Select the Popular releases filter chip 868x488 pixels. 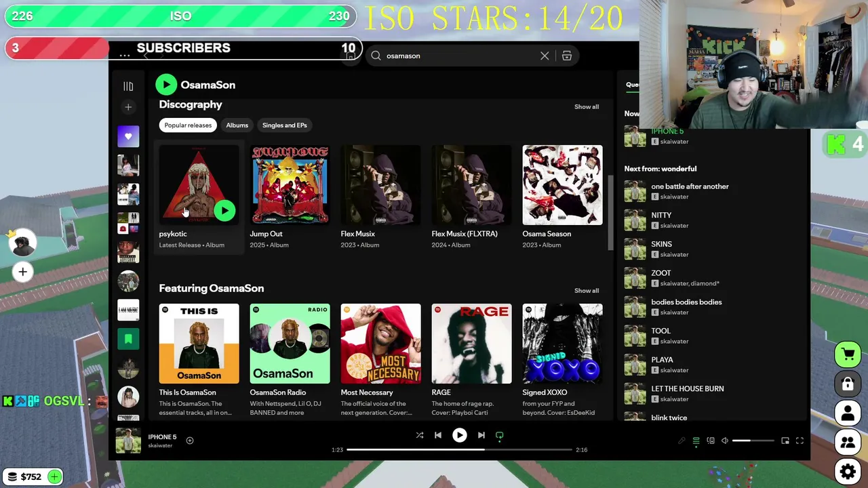point(188,125)
